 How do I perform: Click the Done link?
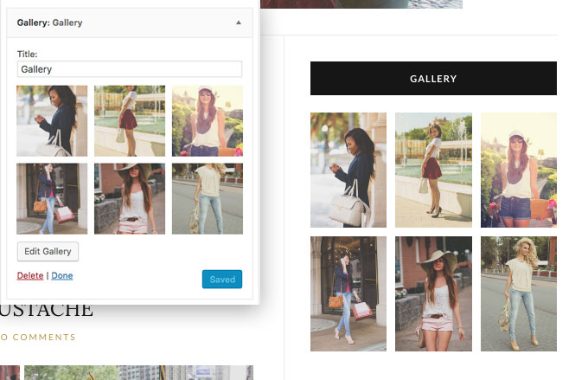click(62, 275)
